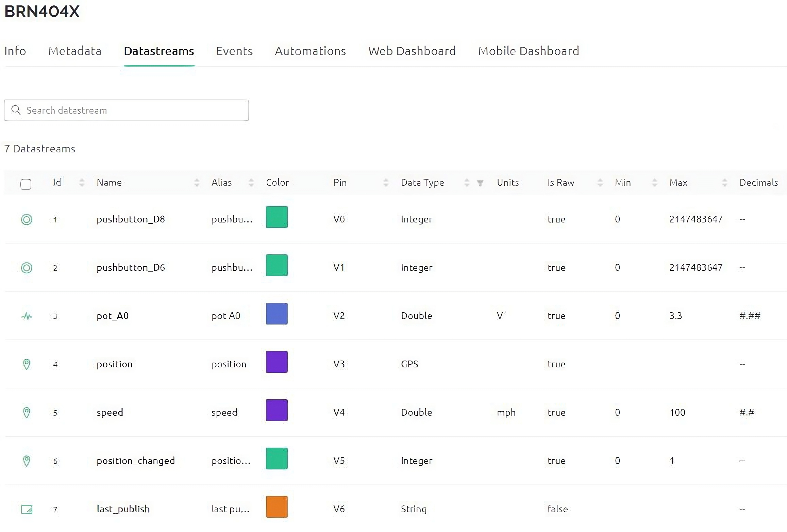
Task: Click the search magnifier icon
Action: (x=16, y=110)
